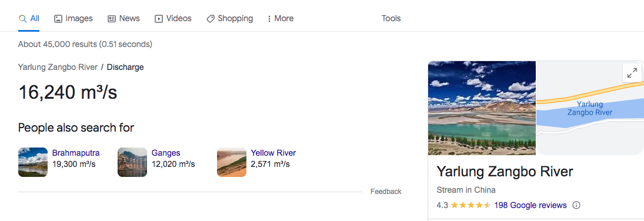Open the 198 Google reviews link
This screenshot has height=221, width=644.
530,205
